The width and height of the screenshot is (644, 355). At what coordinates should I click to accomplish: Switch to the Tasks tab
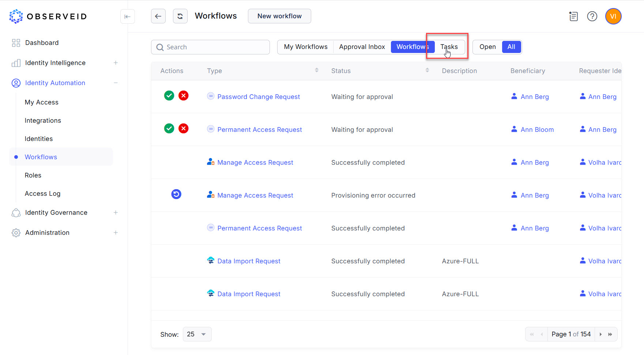click(x=449, y=47)
